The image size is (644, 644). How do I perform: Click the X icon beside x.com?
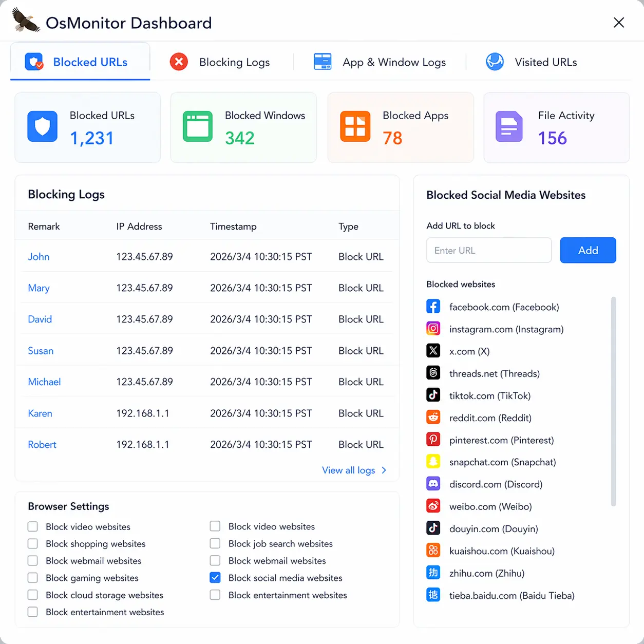[433, 351]
